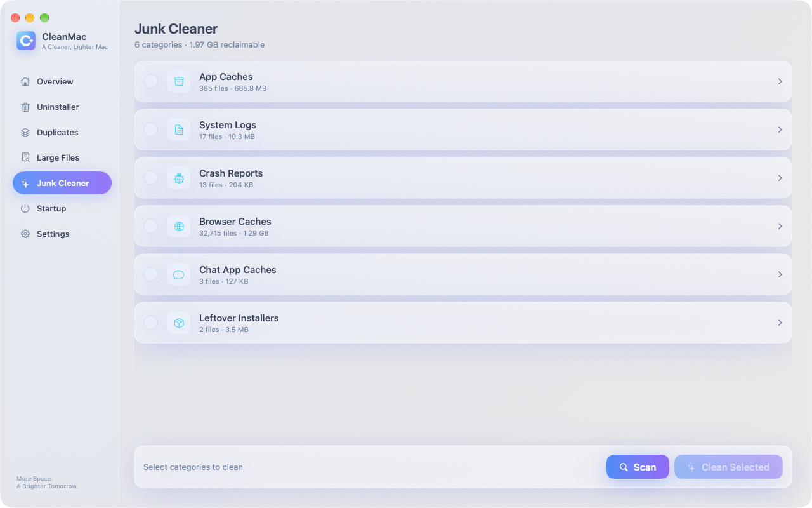812x508 pixels.
Task: Select the System Logs checkbox
Action: [x=151, y=130]
